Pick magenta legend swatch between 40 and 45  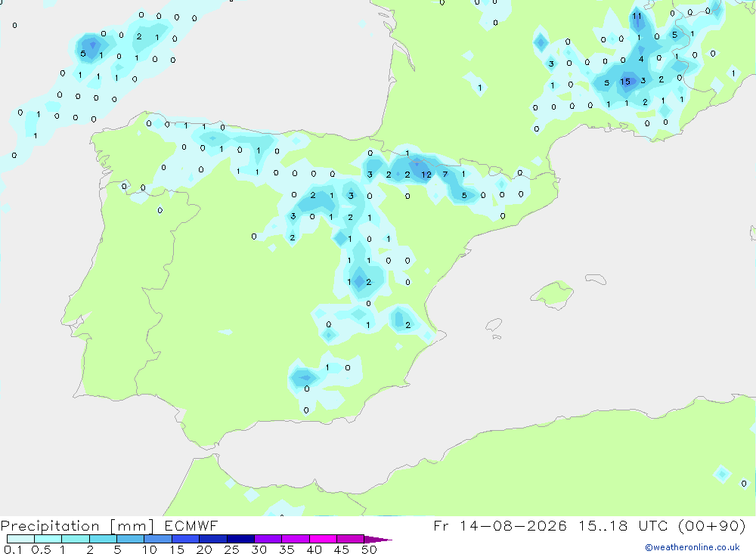[323, 539]
